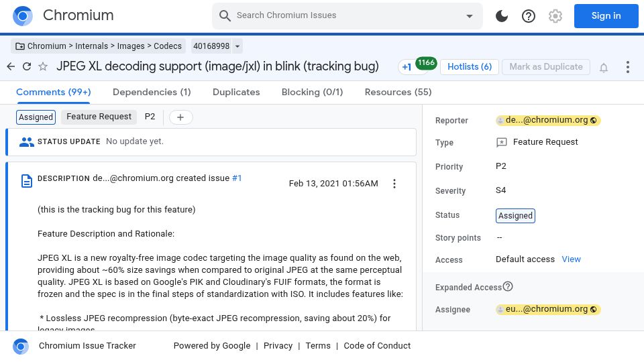Click the Feature Request type icon
Viewport: 644px width, 362px height.
point(502,142)
